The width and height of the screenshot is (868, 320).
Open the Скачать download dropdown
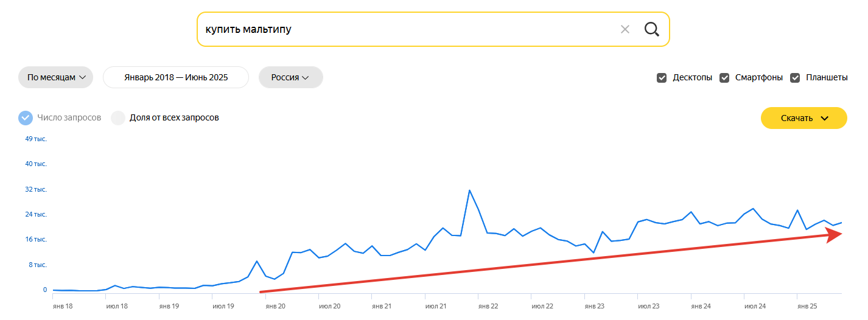pyautogui.click(x=803, y=118)
